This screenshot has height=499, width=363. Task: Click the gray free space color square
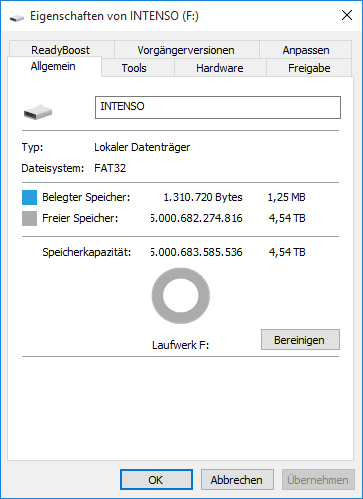[x=29, y=219]
